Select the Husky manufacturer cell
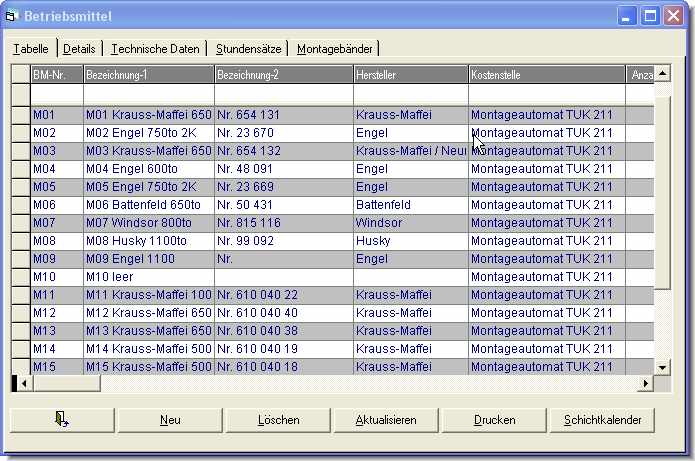Image resolution: width=695 pixels, height=461 pixels. coord(409,241)
